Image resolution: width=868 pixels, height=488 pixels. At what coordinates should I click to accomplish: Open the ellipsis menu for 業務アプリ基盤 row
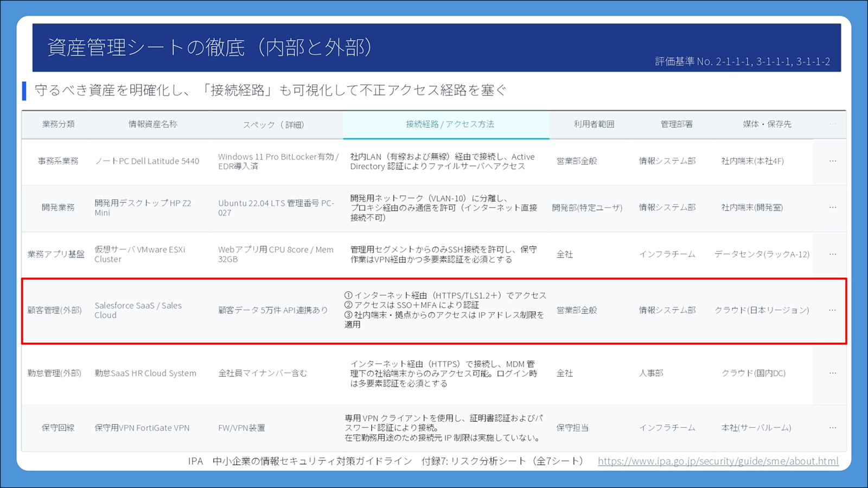click(x=832, y=254)
